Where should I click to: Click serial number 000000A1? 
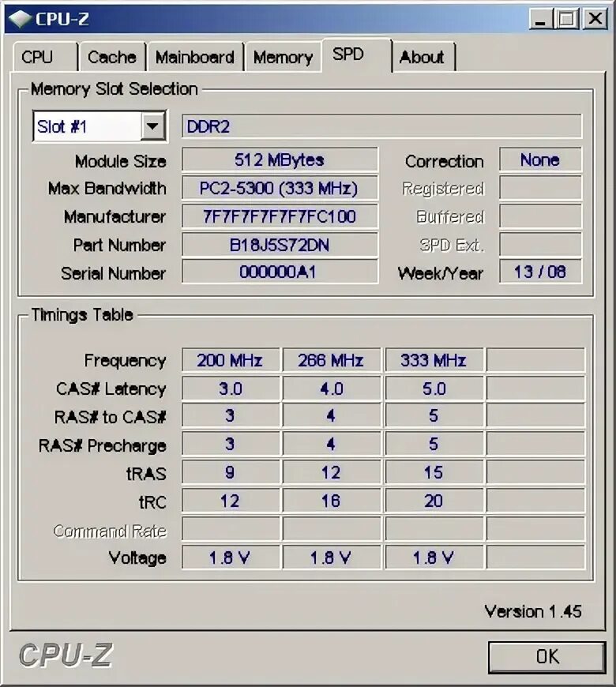point(280,272)
